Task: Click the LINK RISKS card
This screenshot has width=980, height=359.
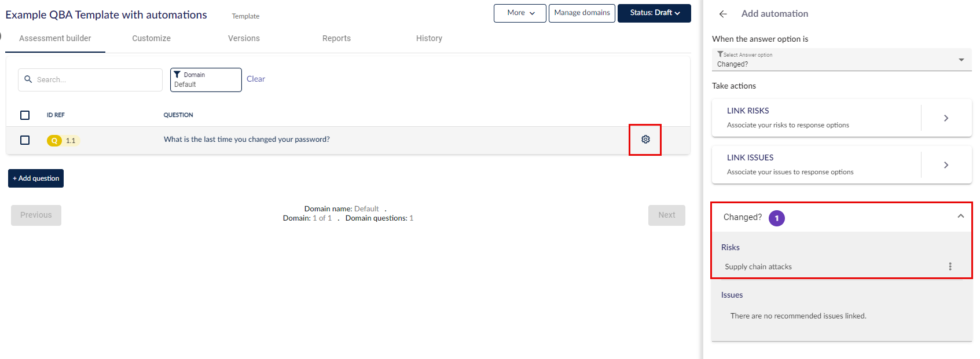Action: point(842,118)
